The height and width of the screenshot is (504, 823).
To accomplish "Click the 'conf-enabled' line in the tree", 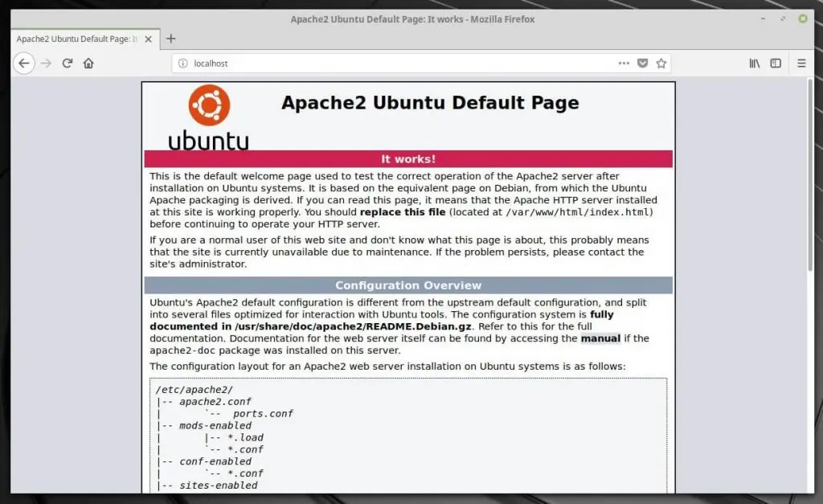I will point(215,461).
